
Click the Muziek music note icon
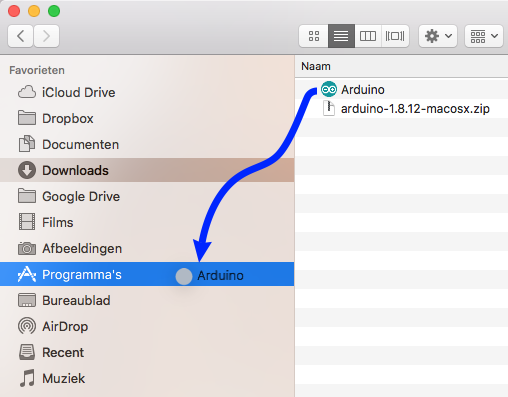click(x=27, y=378)
